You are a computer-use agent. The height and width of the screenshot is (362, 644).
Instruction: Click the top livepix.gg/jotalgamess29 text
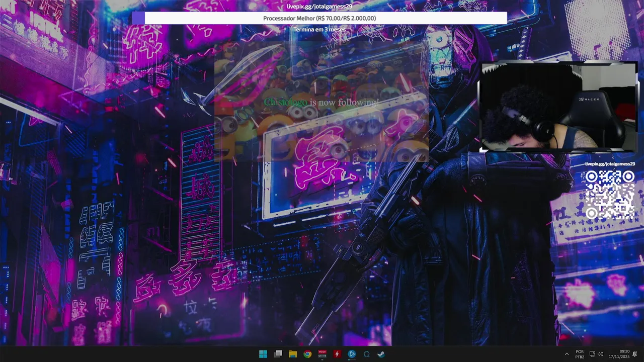coord(319,6)
